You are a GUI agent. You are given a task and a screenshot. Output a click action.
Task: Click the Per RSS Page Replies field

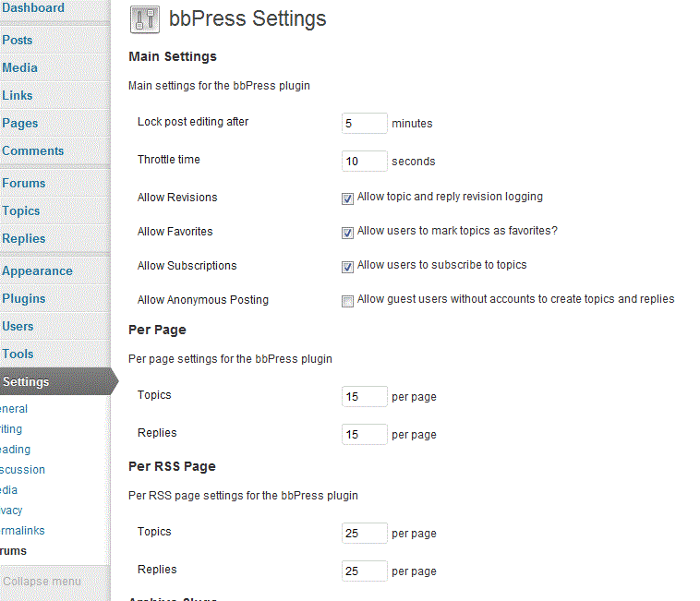pyautogui.click(x=364, y=571)
